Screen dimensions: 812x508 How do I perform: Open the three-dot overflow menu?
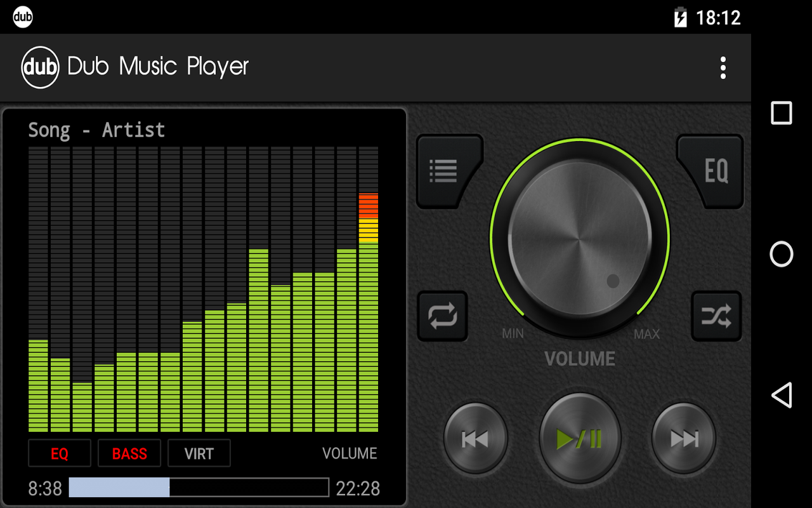tap(723, 68)
